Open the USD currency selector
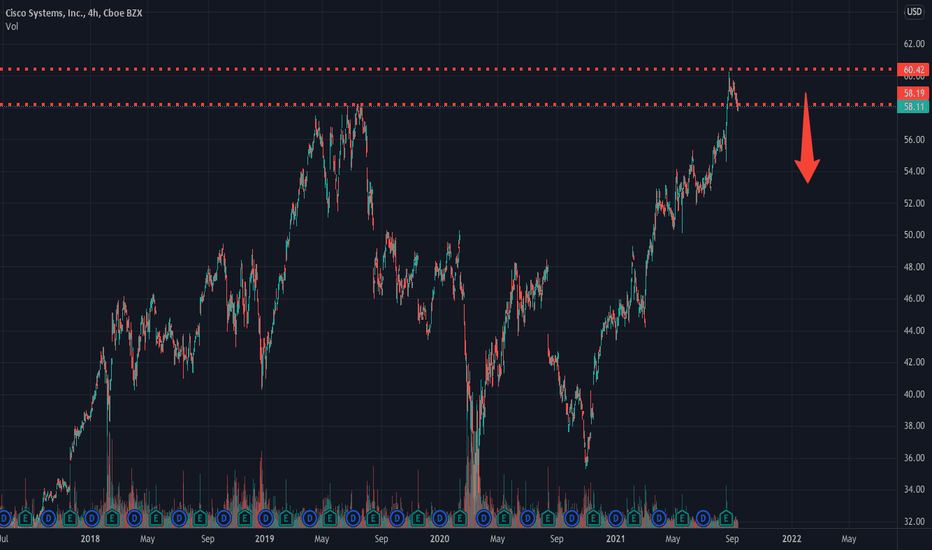The height and width of the screenshot is (550, 932). [914, 12]
